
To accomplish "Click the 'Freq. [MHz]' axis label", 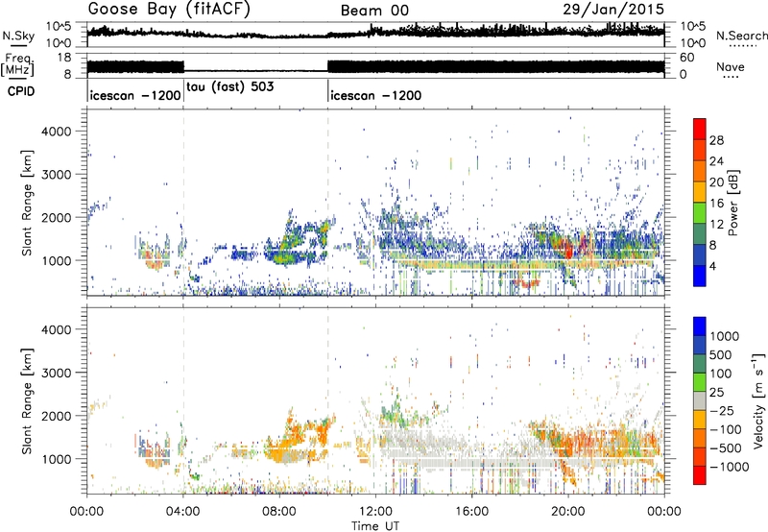I will click(18, 64).
